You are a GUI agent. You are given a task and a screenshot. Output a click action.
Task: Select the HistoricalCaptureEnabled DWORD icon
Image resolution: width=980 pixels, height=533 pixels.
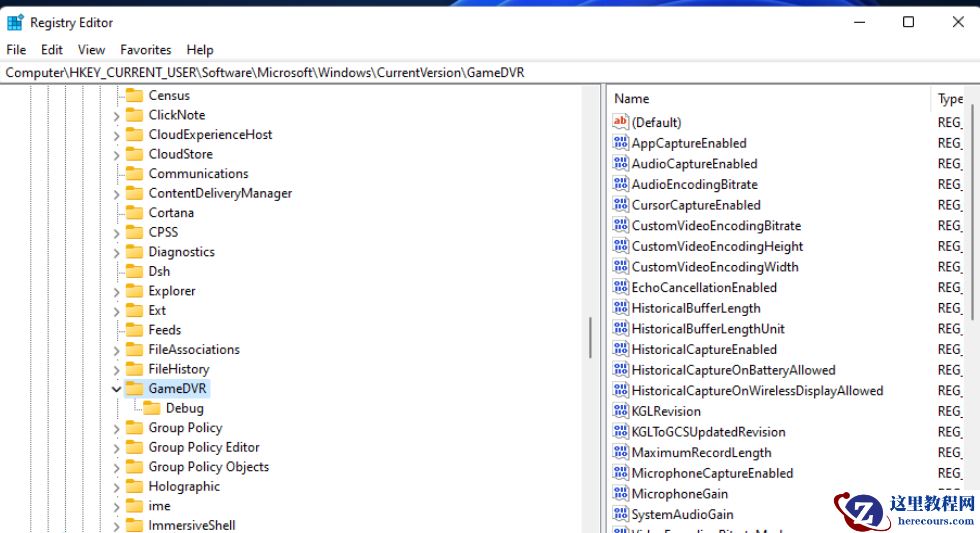(620, 349)
